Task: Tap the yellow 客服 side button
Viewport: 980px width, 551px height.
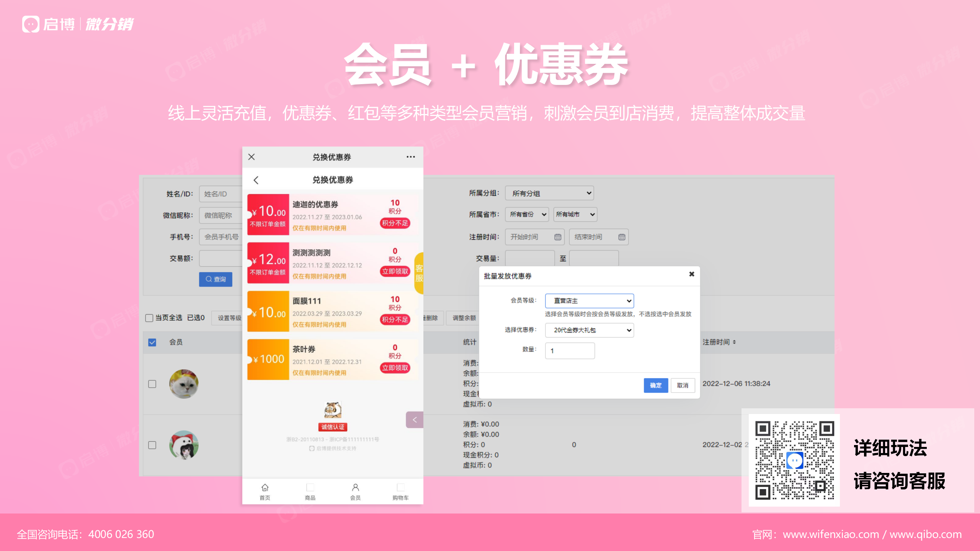Action: pyautogui.click(x=419, y=273)
